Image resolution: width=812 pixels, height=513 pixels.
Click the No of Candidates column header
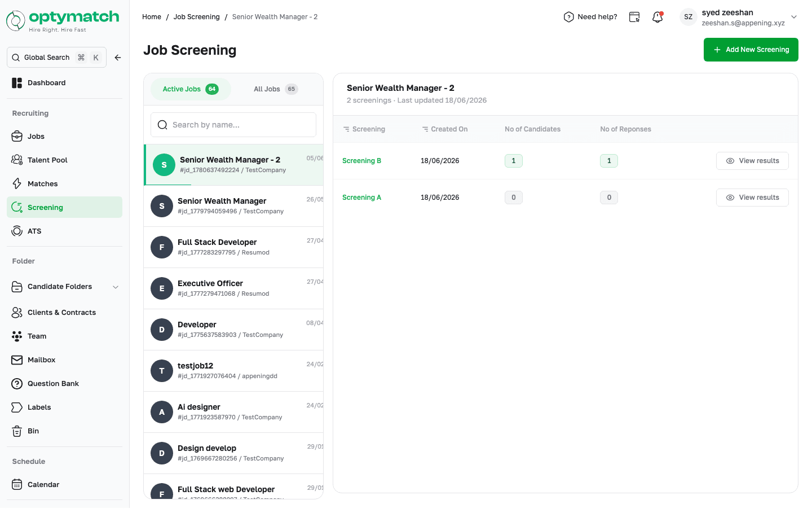533,129
